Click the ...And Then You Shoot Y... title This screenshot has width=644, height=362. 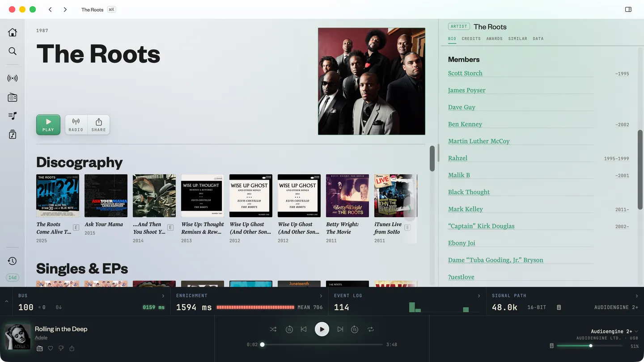click(x=149, y=228)
